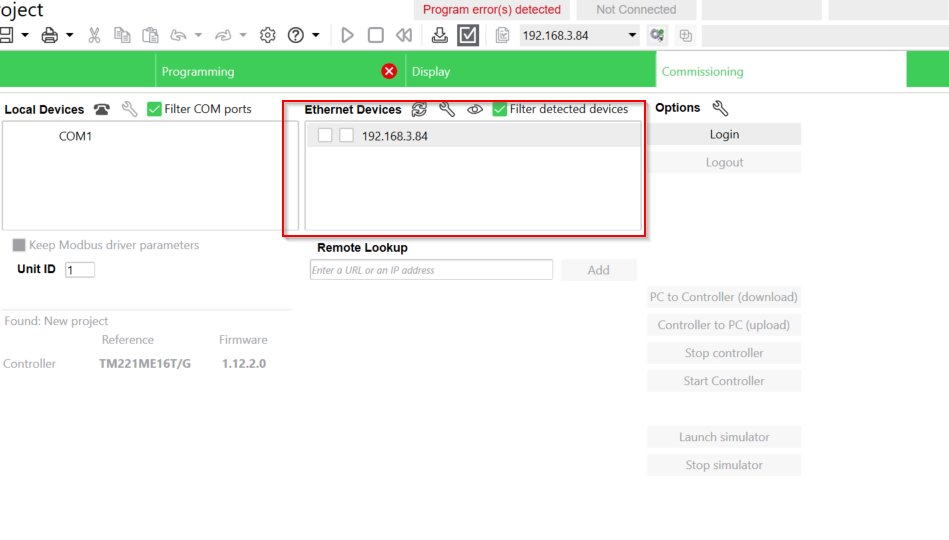Click the Stop controller button
949x540 pixels.
click(x=724, y=353)
